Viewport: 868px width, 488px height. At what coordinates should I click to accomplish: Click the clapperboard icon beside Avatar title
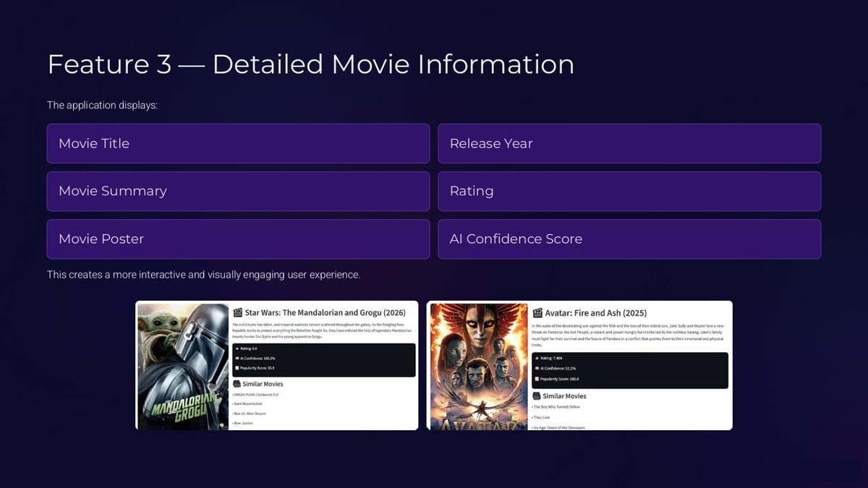537,312
